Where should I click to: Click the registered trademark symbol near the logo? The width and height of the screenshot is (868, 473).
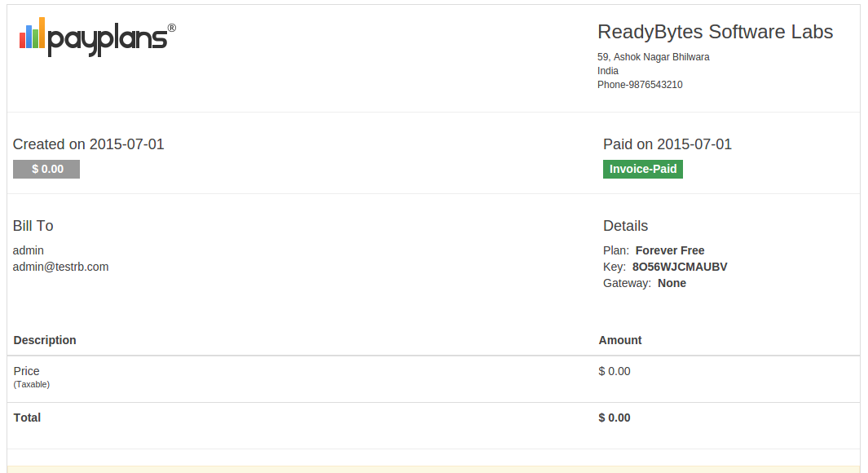click(172, 28)
